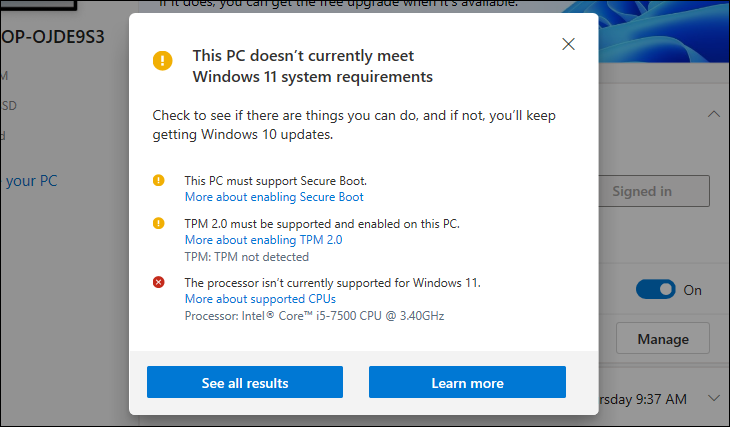Close the system requirements dialog
The width and height of the screenshot is (730, 427).
point(569,44)
